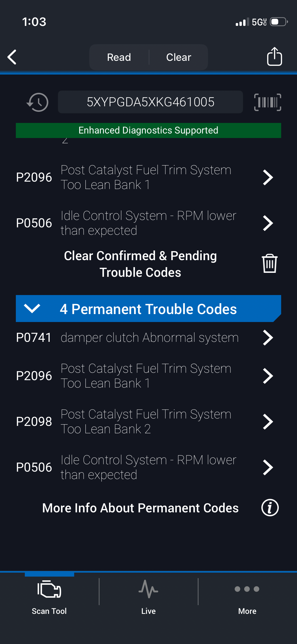Open the Live data waveform icon
This screenshot has height=644, width=297.
[x=148, y=589]
